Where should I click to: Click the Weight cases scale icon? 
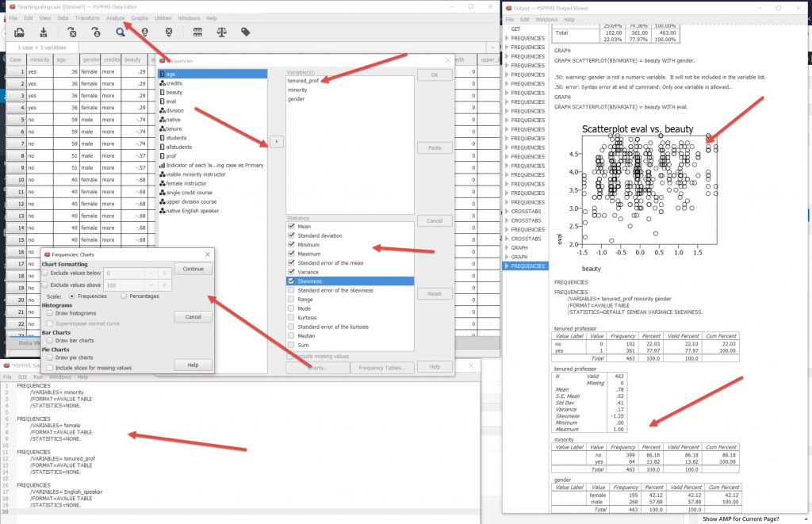click(x=221, y=33)
